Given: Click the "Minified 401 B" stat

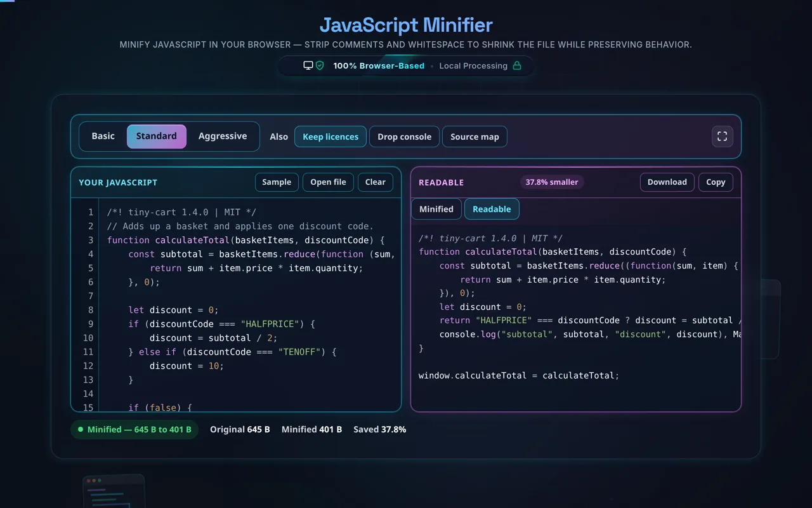Looking at the screenshot, I should point(312,430).
